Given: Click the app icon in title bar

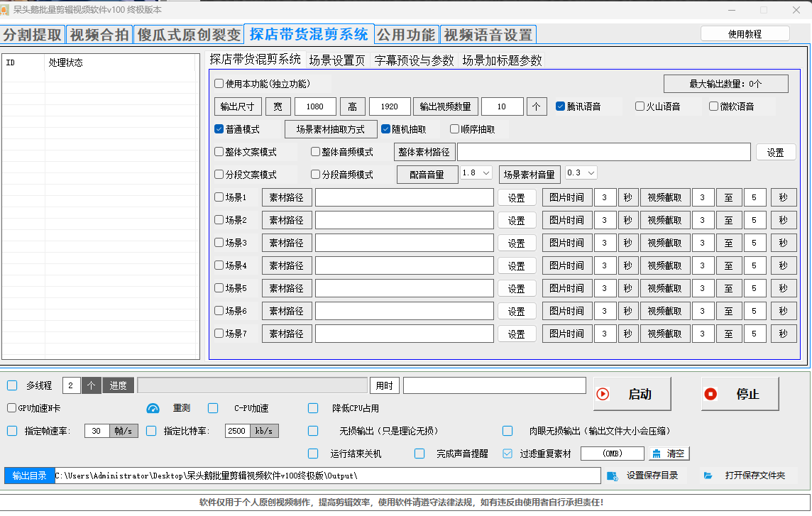Looking at the screenshot, I should (x=6, y=10).
